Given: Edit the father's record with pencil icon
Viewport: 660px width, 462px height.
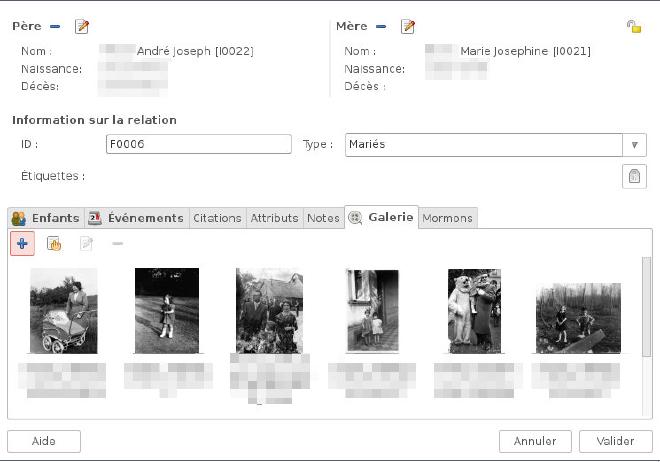Looking at the screenshot, I should 82,26.
